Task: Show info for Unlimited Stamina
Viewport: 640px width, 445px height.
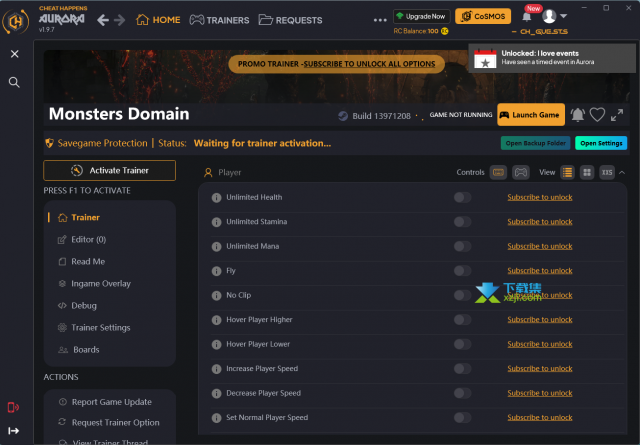Action: 216,222
